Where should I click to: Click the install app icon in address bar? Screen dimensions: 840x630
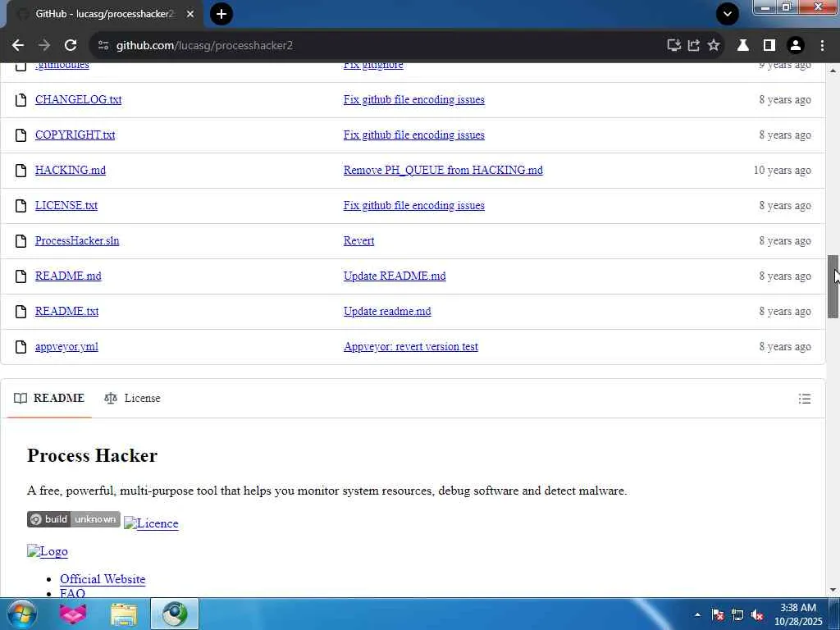click(x=674, y=46)
